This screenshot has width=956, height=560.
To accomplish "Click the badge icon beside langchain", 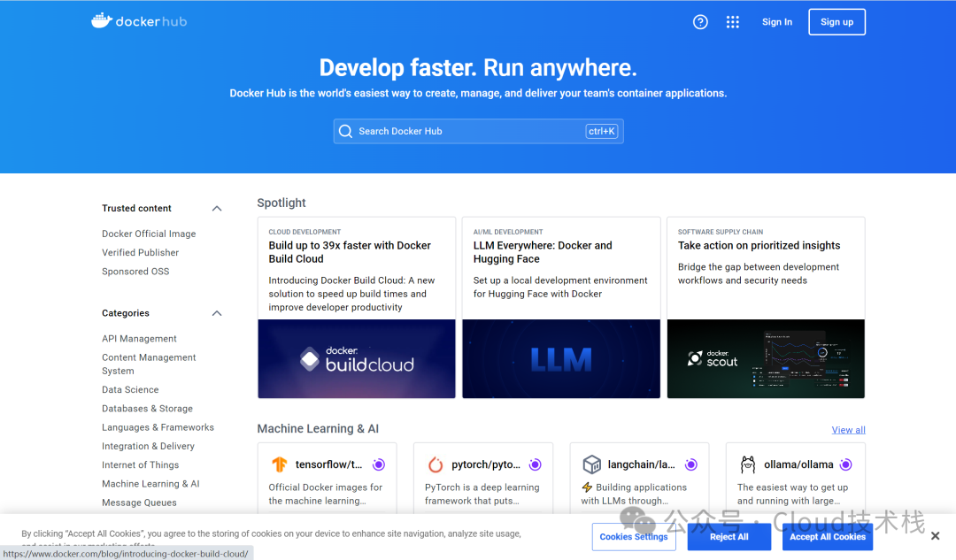I will click(x=690, y=464).
